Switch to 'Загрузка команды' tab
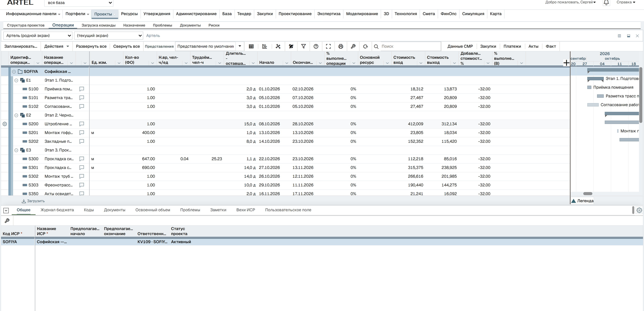Screen dimensions: 644x311 (x=98, y=25)
